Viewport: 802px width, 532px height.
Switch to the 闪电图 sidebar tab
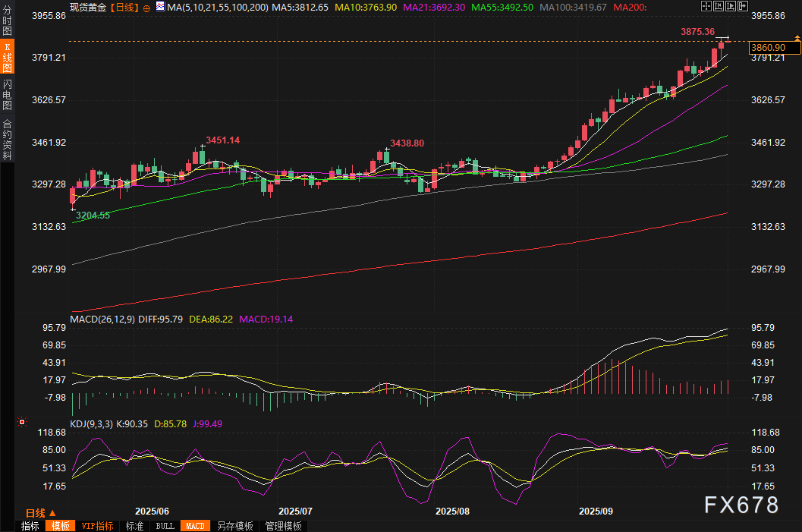(x=7, y=94)
